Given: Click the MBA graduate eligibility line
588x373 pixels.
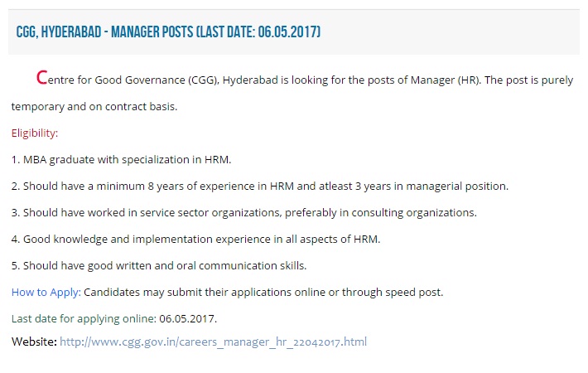Looking at the screenshot, I should coord(121,160).
